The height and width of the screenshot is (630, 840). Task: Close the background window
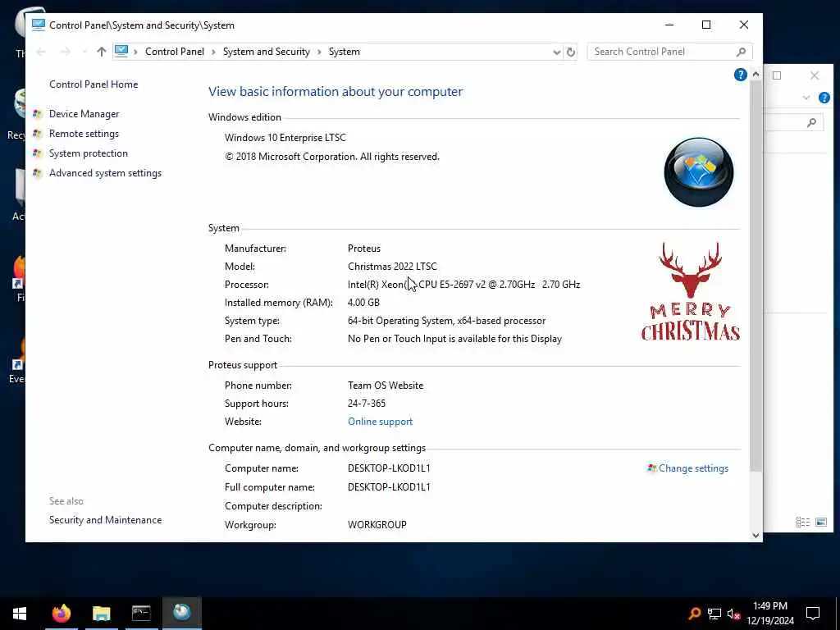[x=815, y=75]
